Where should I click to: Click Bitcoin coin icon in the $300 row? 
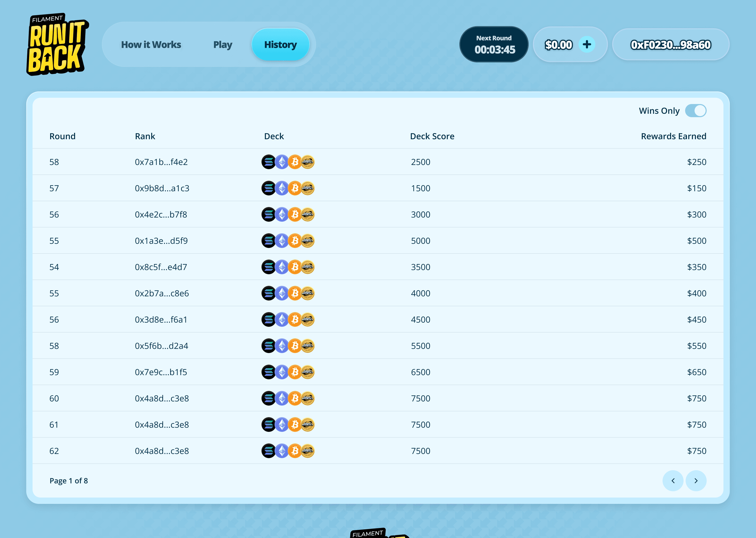(x=295, y=214)
